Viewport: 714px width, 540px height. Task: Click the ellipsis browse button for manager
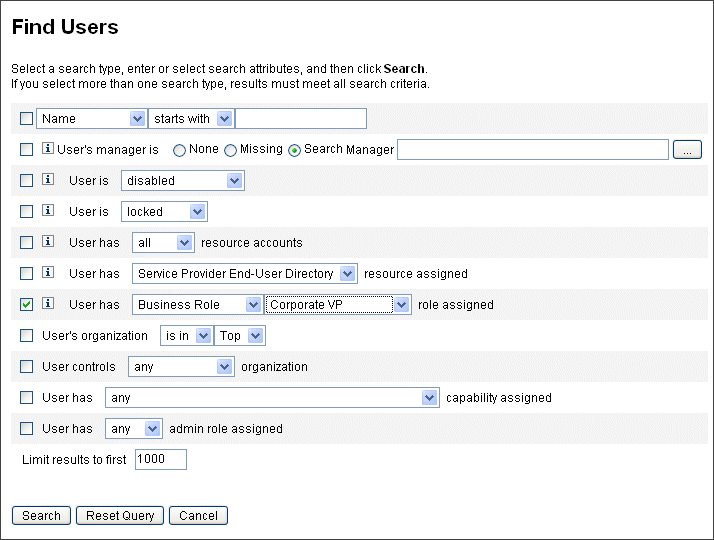687,150
